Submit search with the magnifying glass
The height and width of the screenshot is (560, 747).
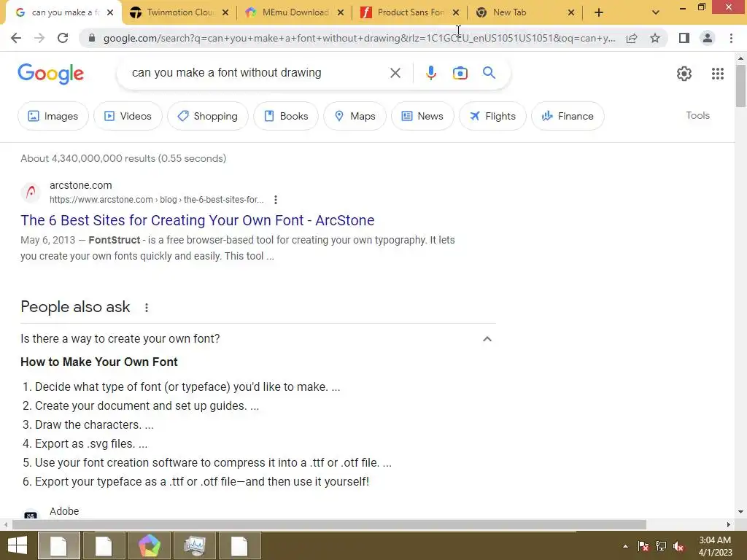(x=489, y=73)
